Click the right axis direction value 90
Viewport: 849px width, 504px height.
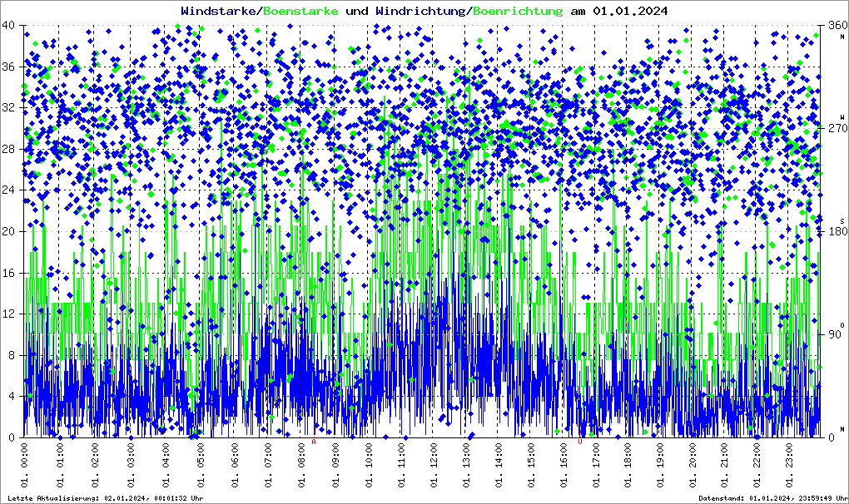(x=836, y=334)
